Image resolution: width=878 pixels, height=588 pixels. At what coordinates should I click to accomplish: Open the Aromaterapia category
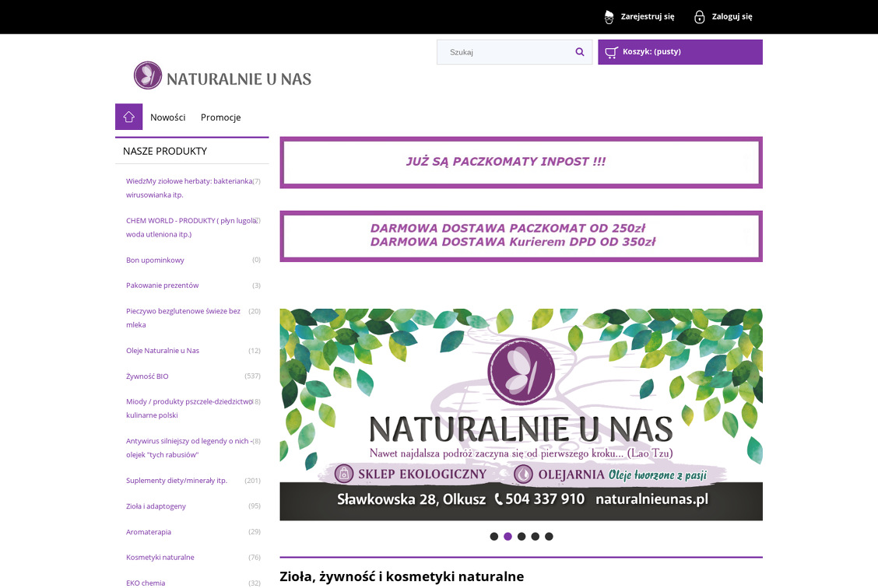[149, 532]
